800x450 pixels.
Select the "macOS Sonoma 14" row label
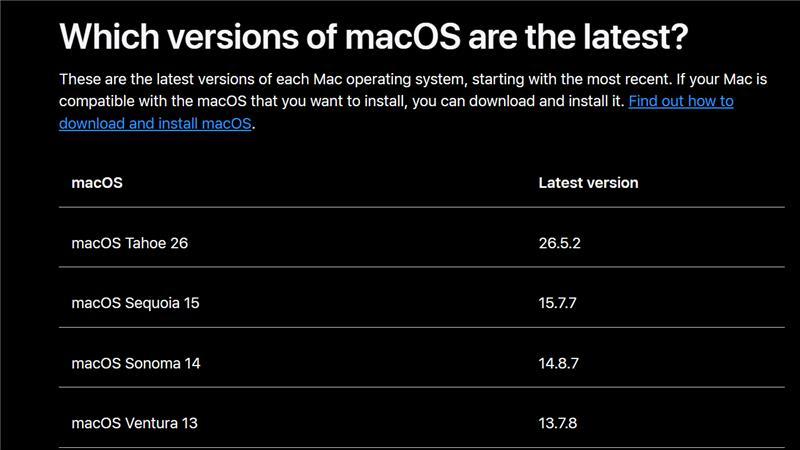(136, 363)
